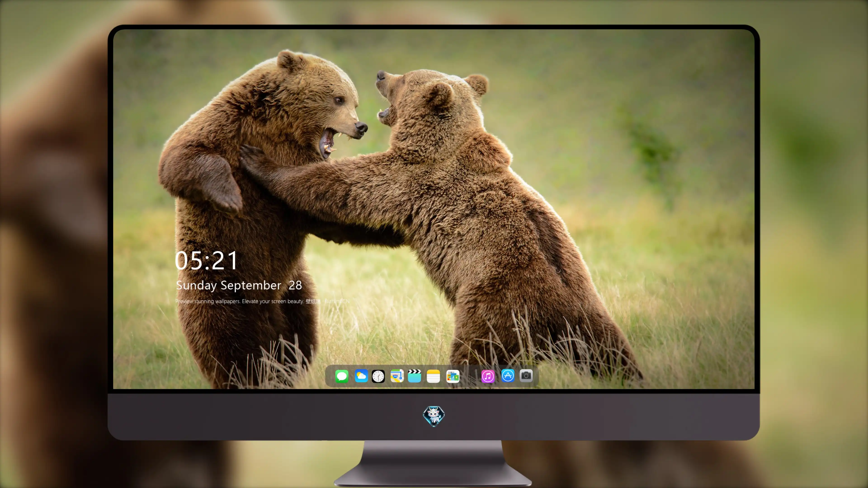
Task: Launch the Videos clapperboard app
Action: tap(415, 376)
